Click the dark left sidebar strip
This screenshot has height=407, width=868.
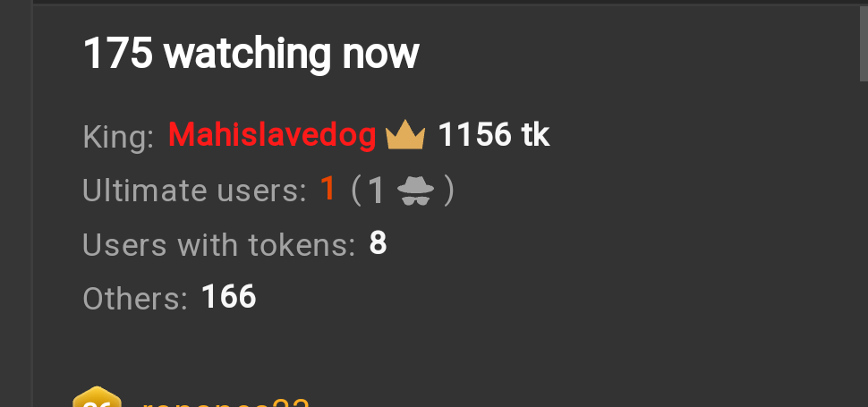16,204
